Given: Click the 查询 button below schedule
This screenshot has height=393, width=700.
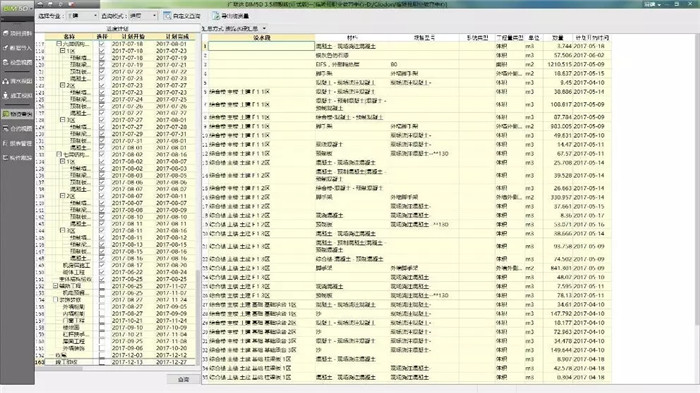Looking at the screenshot, I should click(183, 379).
